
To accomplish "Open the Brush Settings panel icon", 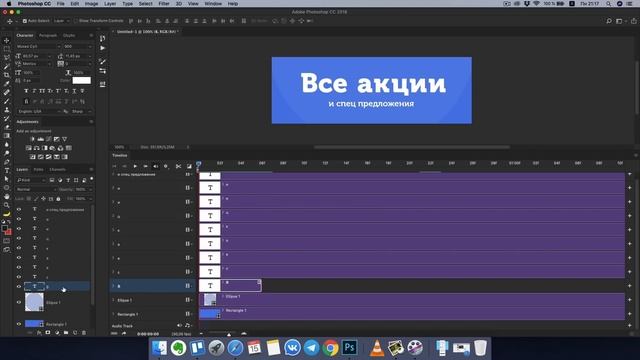I will [102, 61].
